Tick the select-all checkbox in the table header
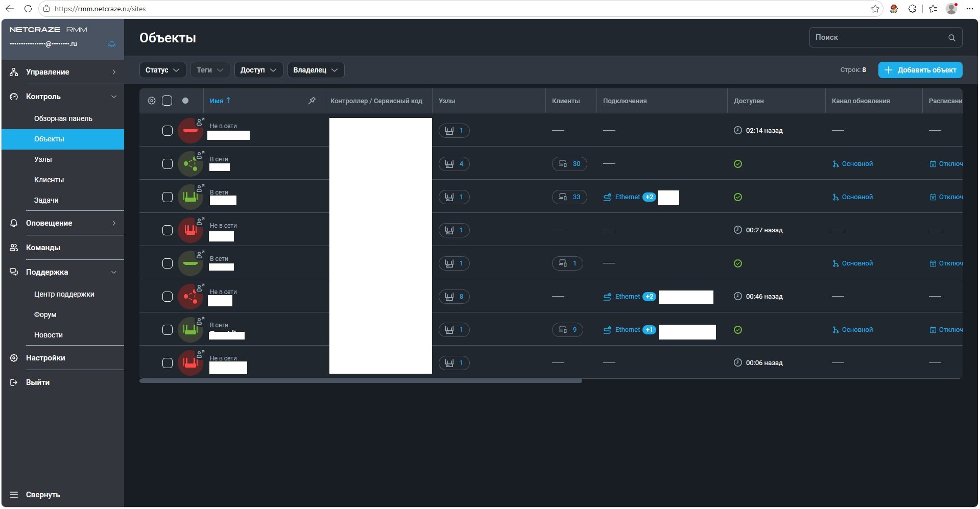 (167, 101)
